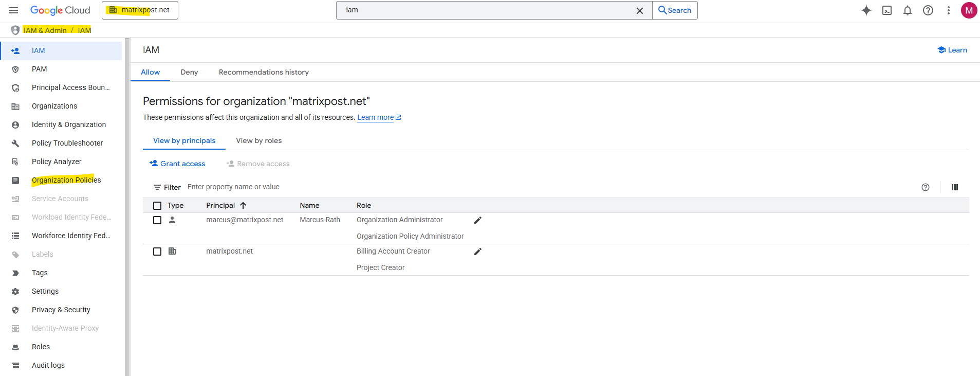980x376 pixels.
Task: Sort by the Principal column header arrow
Action: tap(243, 205)
